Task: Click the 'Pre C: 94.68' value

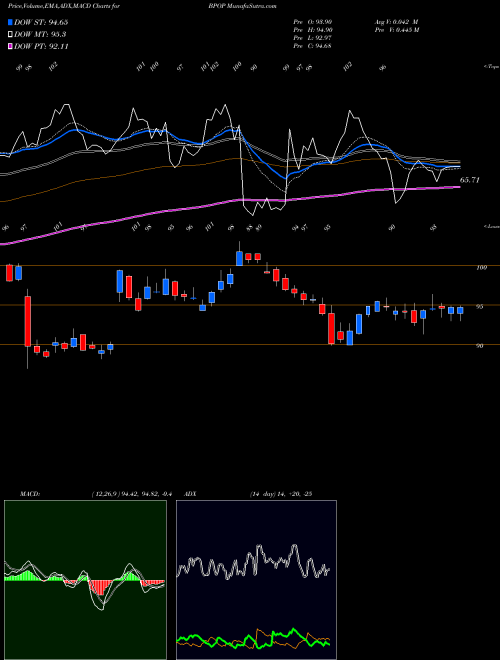Action: (312, 46)
